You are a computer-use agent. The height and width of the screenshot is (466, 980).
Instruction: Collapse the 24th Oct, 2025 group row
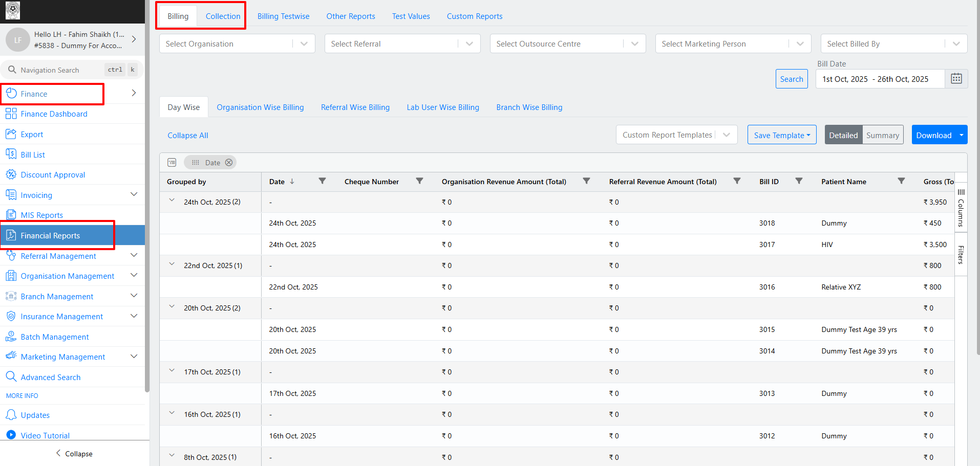(x=172, y=201)
